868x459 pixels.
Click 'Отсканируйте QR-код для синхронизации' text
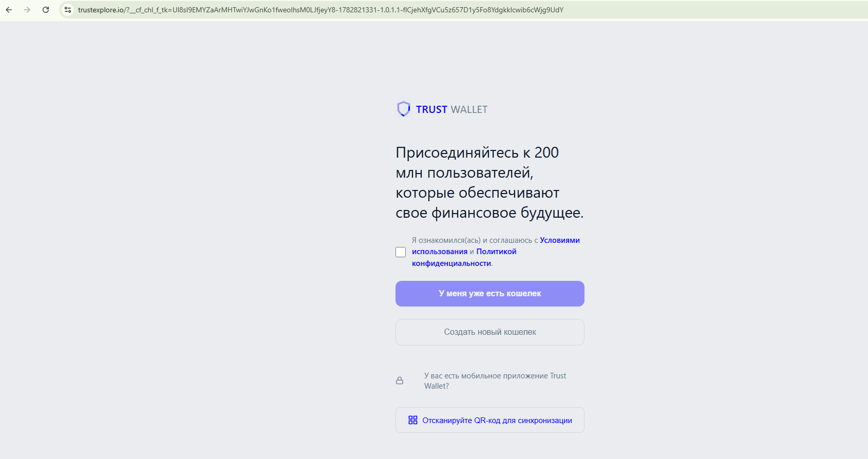[497, 420]
